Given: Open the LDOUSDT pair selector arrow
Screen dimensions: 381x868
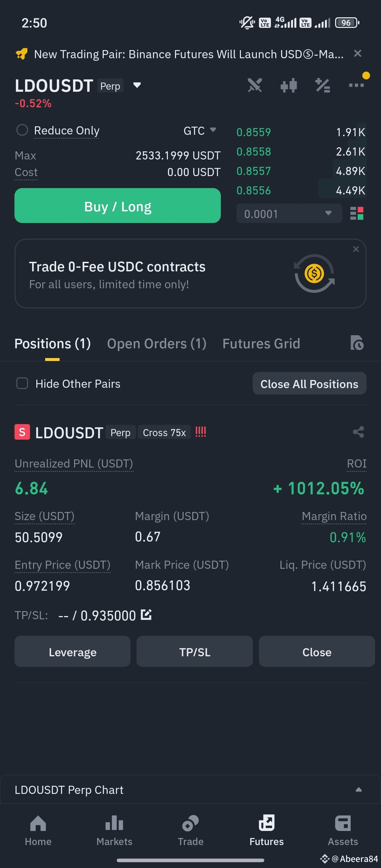Looking at the screenshot, I should [x=137, y=85].
